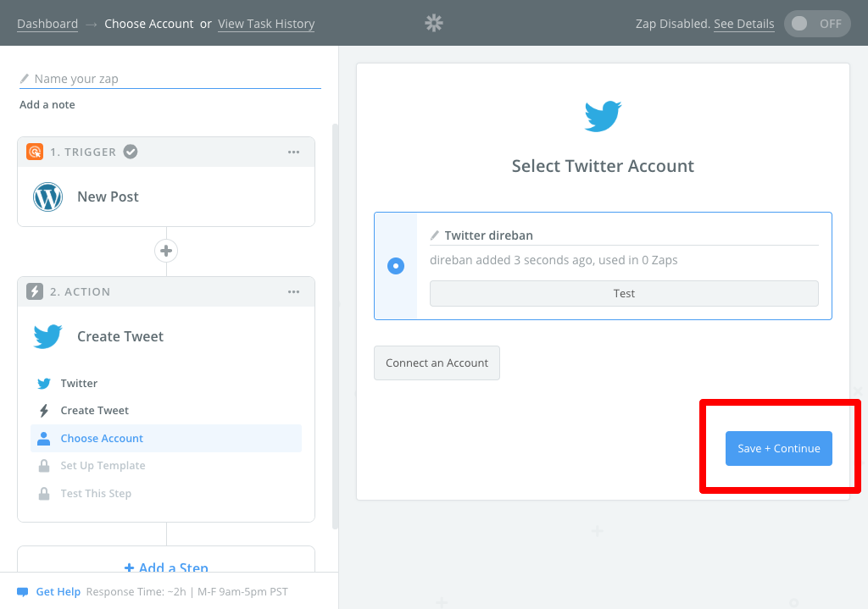Click the lightning bolt icon in action header
The width and height of the screenshot is (868, 609).
tap(35, 291)
